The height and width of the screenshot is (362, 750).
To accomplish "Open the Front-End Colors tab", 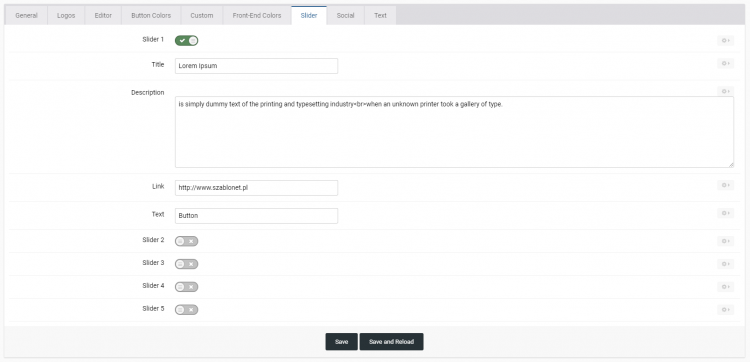I will tap(257, 15).
